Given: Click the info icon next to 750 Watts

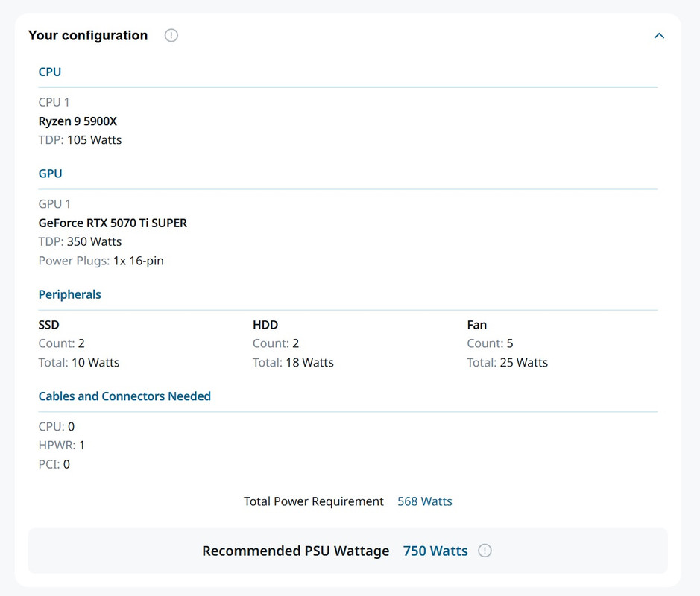Looking at the screenshot, I should (x=485, y=551).
